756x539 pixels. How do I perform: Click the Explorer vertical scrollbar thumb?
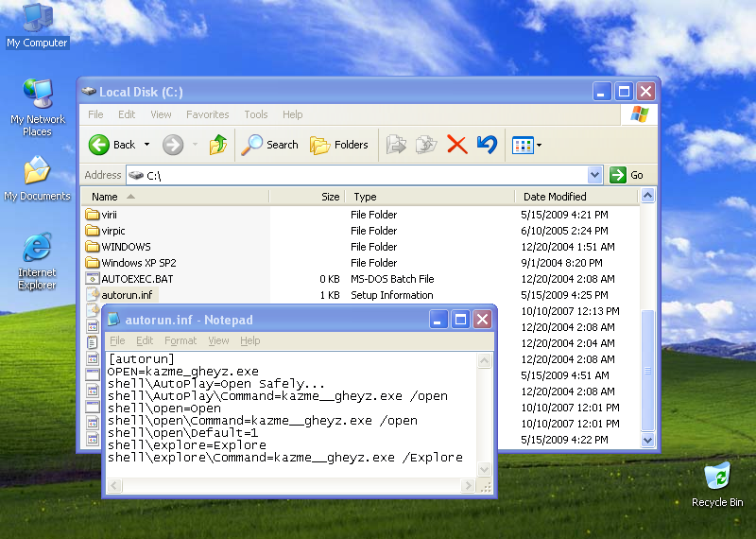[647, 370]
